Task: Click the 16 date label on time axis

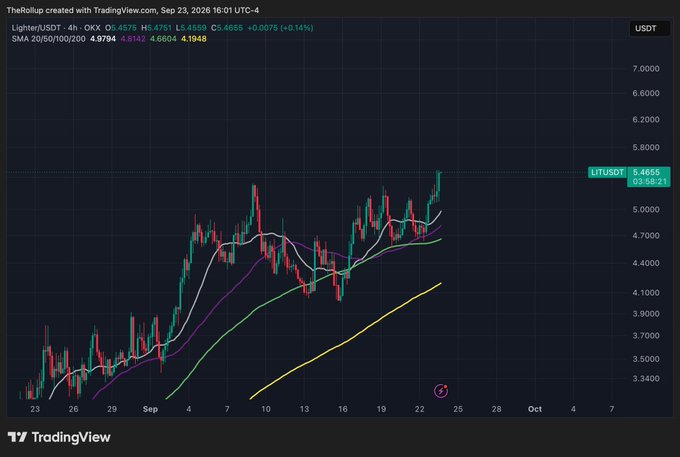Action: coord(343,409)
